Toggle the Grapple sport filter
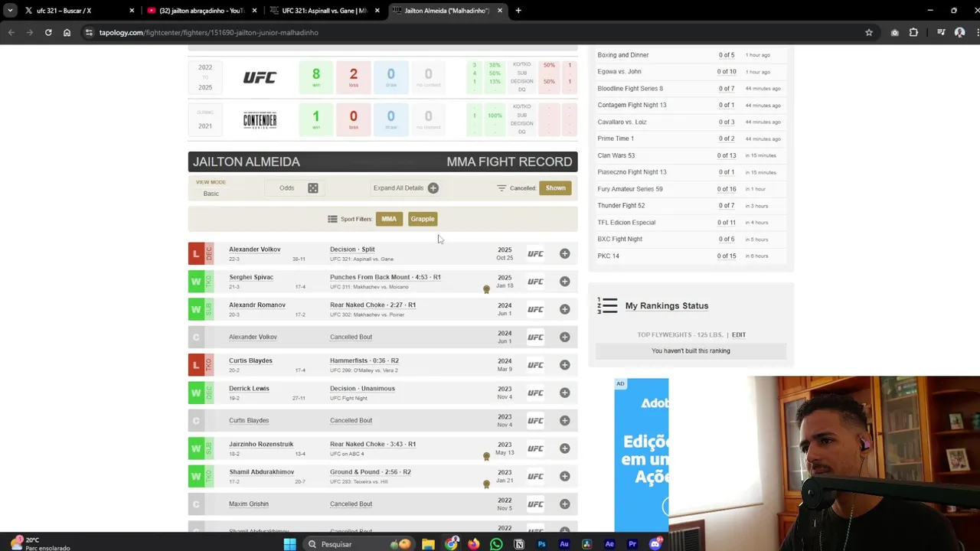This screenshot has height=551, width=980. point(423,219)
